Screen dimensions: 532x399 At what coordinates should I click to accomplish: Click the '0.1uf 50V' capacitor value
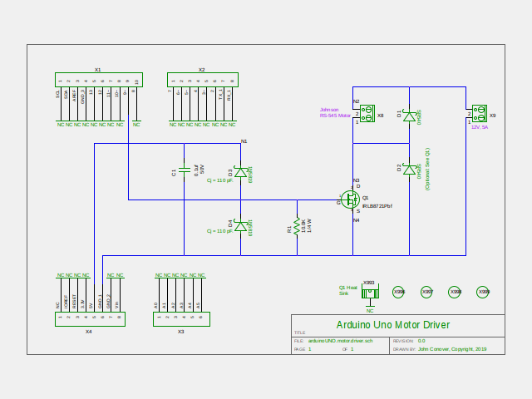pos(199,170)
